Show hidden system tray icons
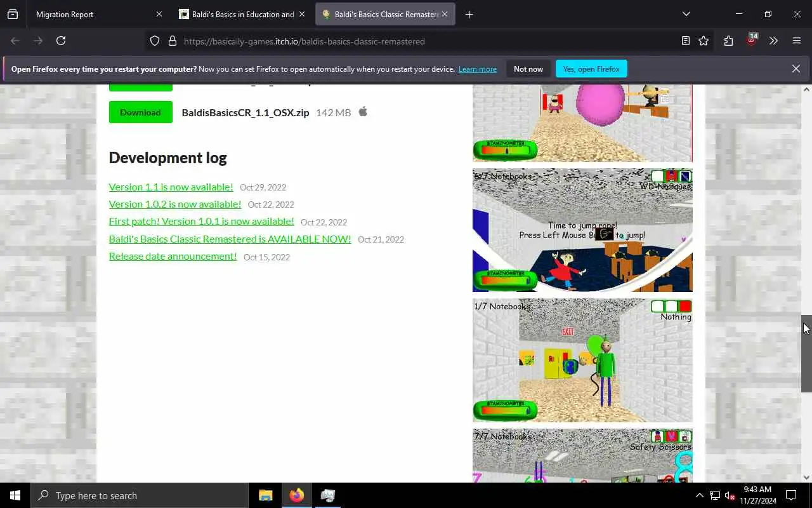Screen dimensions: 812x508 coord(699,495)
